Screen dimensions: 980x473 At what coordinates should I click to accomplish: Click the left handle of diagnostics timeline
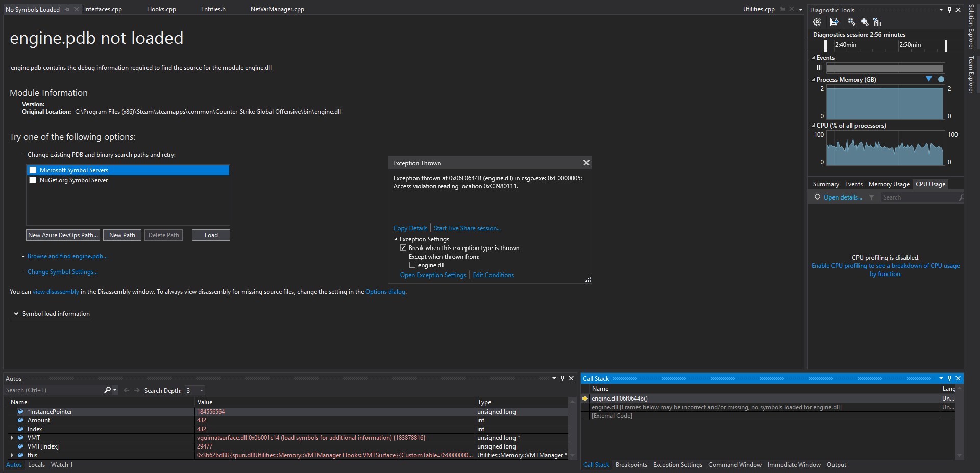825,45
